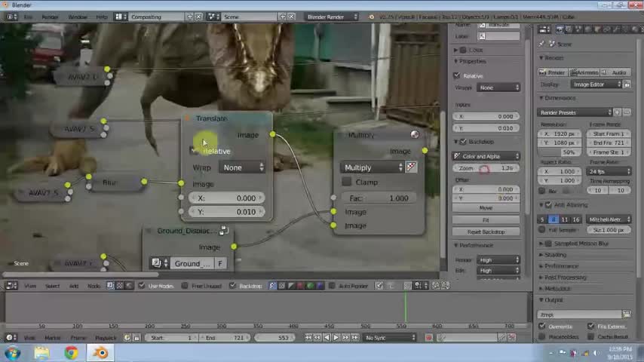Open the Help menu
This screenshot has width=644, height=362.
tap(102, 17)
